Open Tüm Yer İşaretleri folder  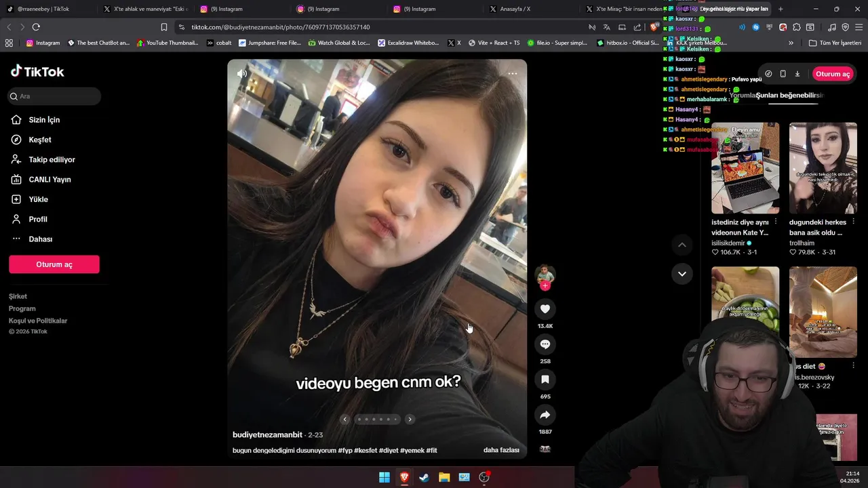[x=835, y=43]
